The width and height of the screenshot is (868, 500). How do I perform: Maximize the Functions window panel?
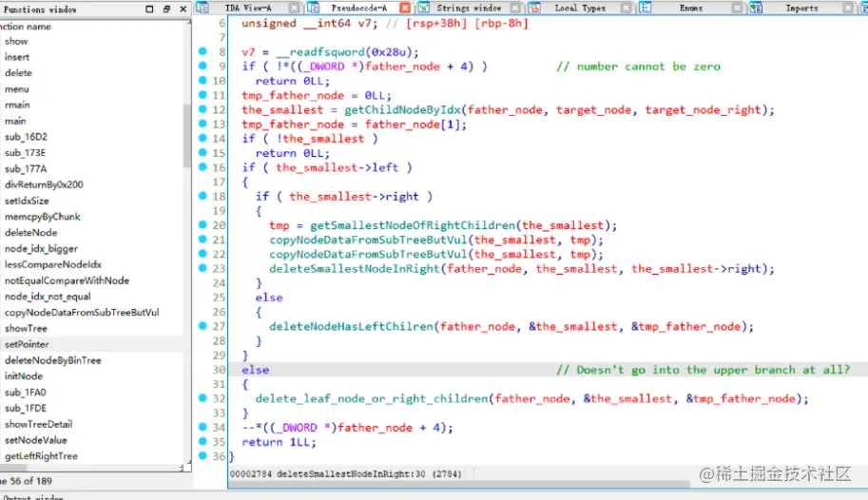149,9
